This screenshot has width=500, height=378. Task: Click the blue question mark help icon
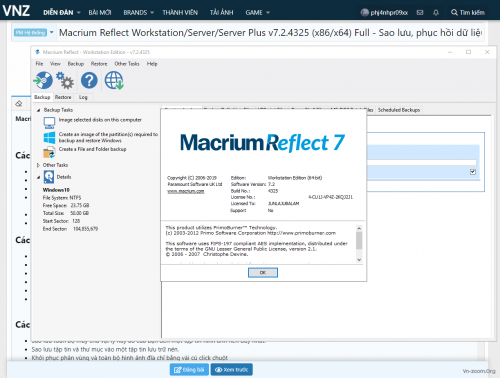[89, 80]
